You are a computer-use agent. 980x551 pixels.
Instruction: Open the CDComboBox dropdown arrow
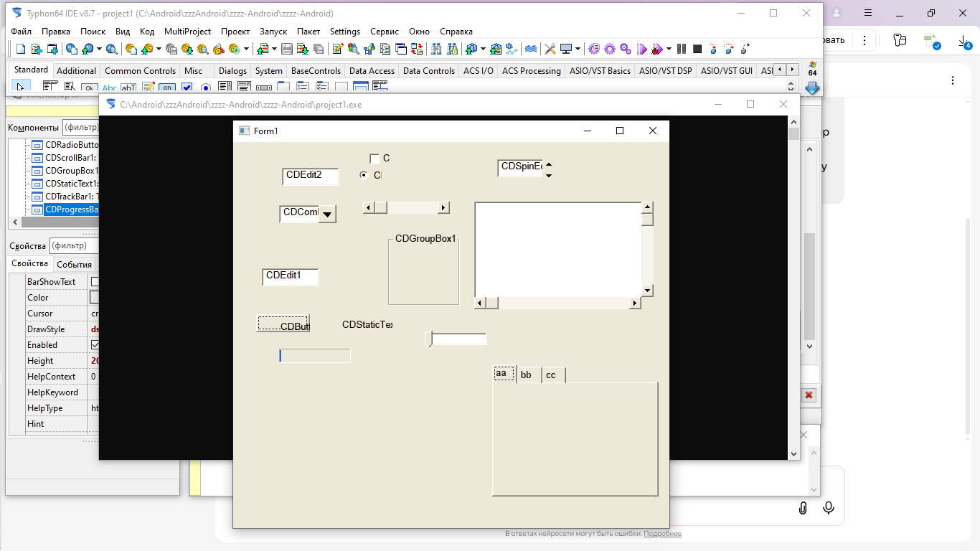tap(327, 214)
